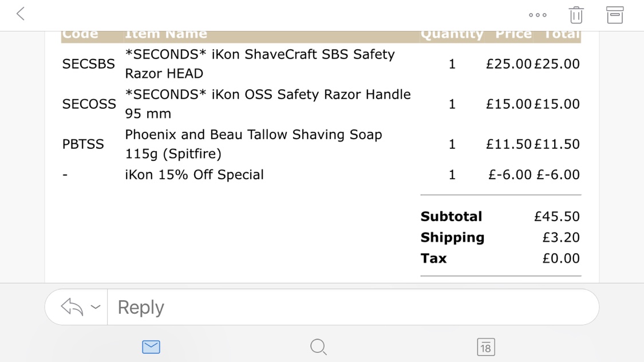Go back using the back arrow
644x362 pixels.
(x=21, y=14)
